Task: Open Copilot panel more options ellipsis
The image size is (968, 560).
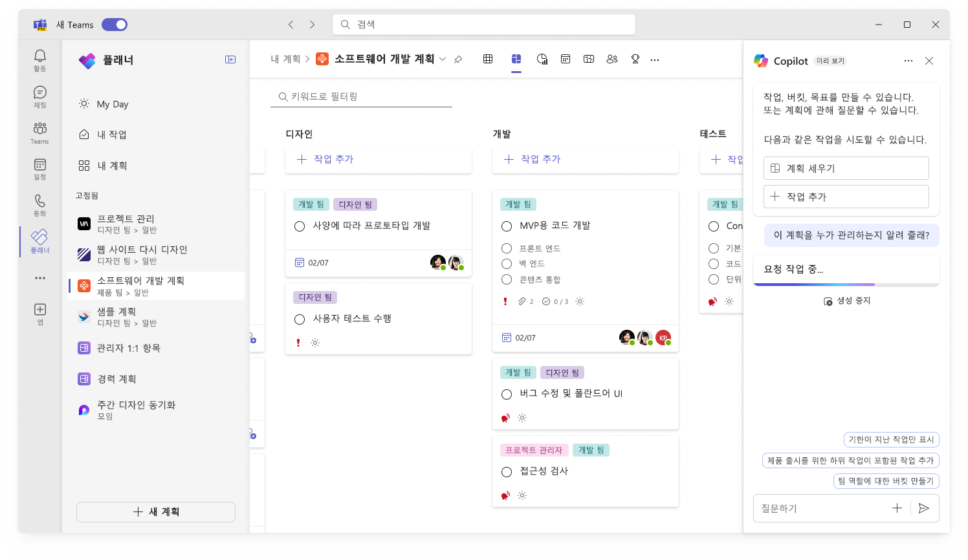Action: pyautogui.click(x=908, y=61)
